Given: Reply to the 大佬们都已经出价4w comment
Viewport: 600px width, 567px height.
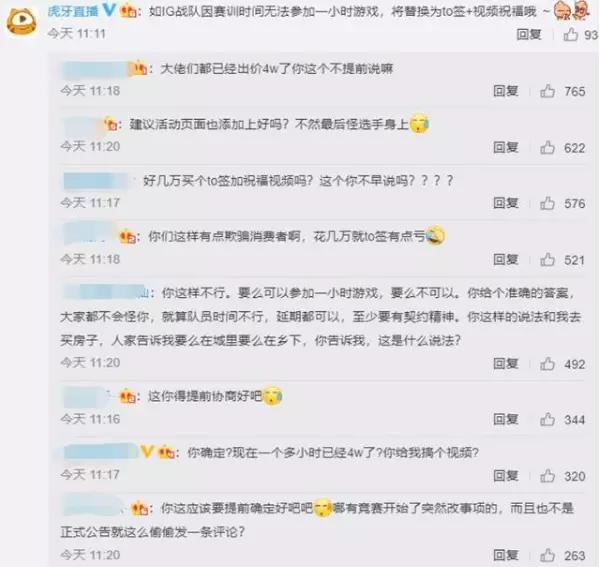Looking at the screenshot, I should [505, 91].
